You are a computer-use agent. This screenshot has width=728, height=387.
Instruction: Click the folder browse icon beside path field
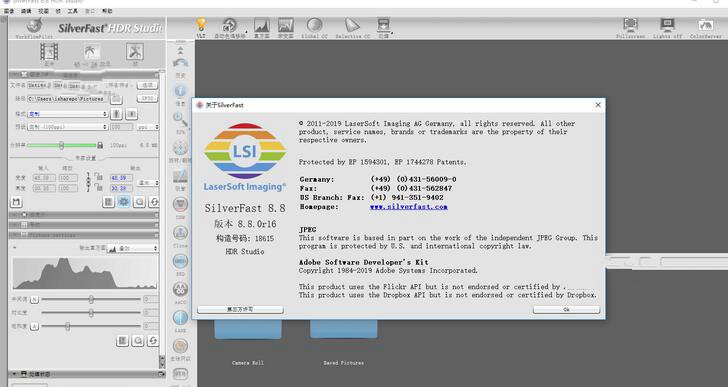(117, 99)
